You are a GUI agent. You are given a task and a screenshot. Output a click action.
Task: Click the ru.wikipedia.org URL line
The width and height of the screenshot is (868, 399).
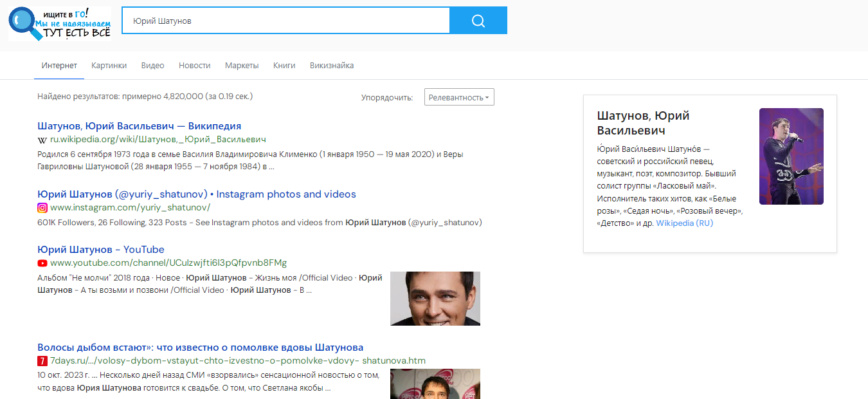[x=158, y=140]
